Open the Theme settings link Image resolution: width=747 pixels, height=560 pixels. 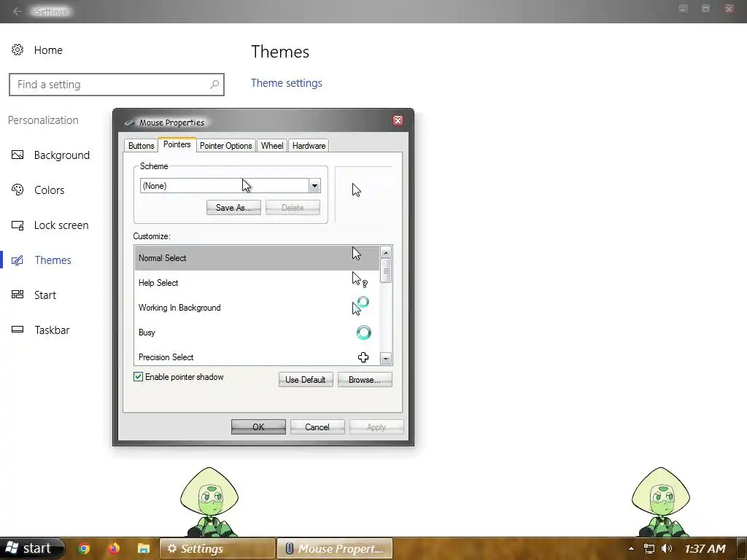(x=286, y=83)
